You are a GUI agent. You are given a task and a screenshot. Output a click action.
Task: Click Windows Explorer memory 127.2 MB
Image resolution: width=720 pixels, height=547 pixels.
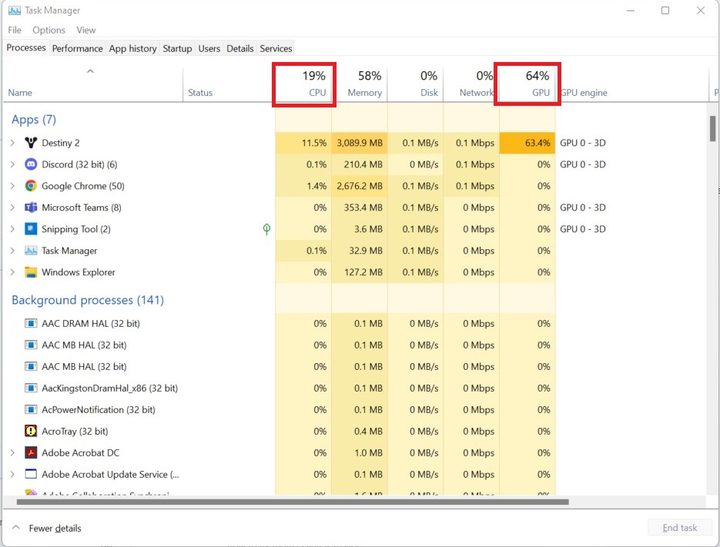pos(363,272)
